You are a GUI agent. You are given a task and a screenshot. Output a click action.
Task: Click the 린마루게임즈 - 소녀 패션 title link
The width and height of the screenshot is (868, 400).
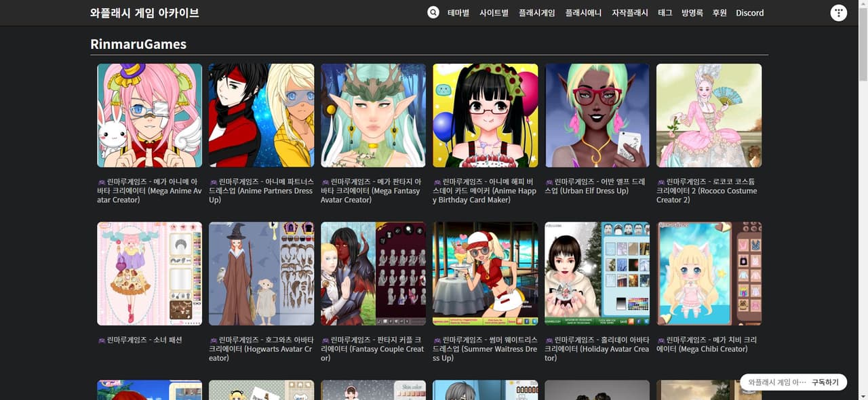click(x=140, y=340)
